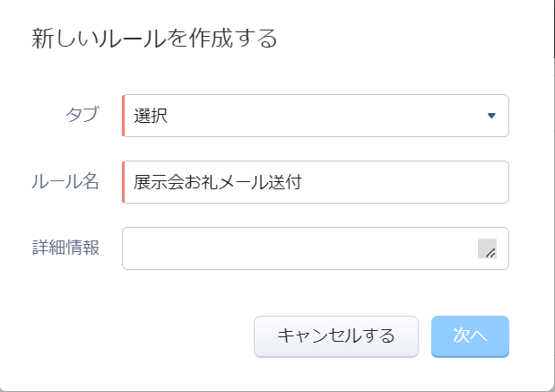Viewport: 555px width, 392px height.
Task: Proceed with the 次へ button
Action: pyautogui.click(x=470, y=336)
